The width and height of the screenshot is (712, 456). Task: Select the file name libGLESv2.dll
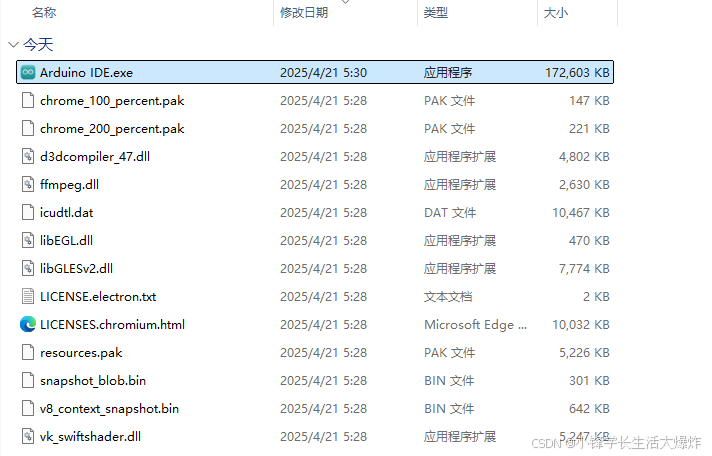pyautogui.click(x=76, y=268)
